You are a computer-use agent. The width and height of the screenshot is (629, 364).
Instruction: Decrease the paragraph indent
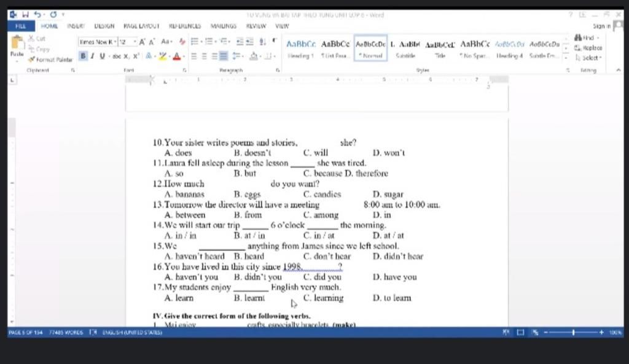tap(240, 42)
